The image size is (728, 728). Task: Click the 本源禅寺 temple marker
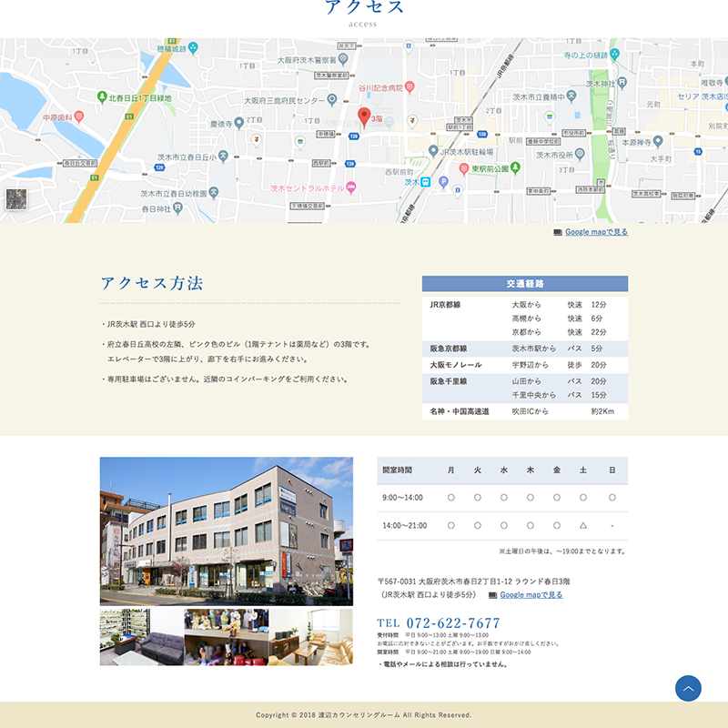(658, 141)
